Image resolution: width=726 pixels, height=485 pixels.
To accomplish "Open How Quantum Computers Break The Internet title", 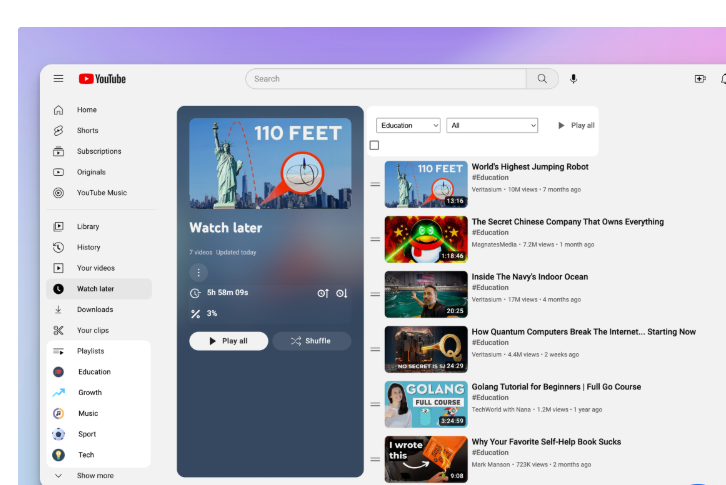I will point(583,332).
